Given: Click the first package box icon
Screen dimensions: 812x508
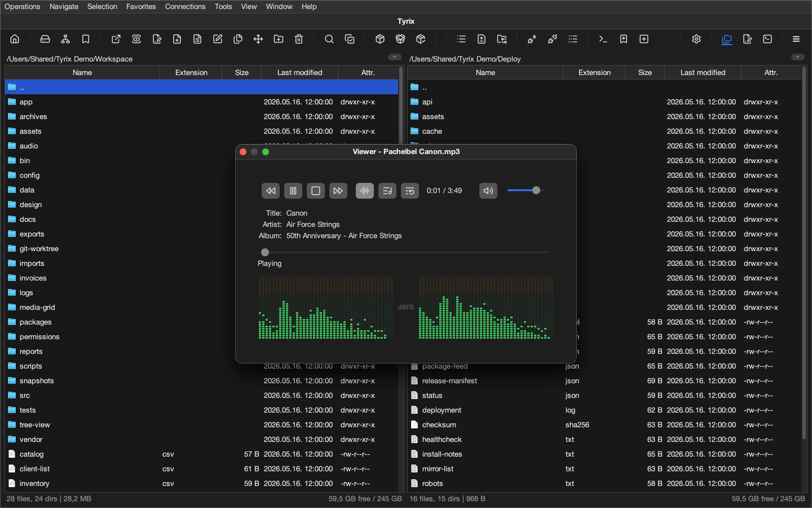Looking at the screenshot, I should tap(380, 39).
